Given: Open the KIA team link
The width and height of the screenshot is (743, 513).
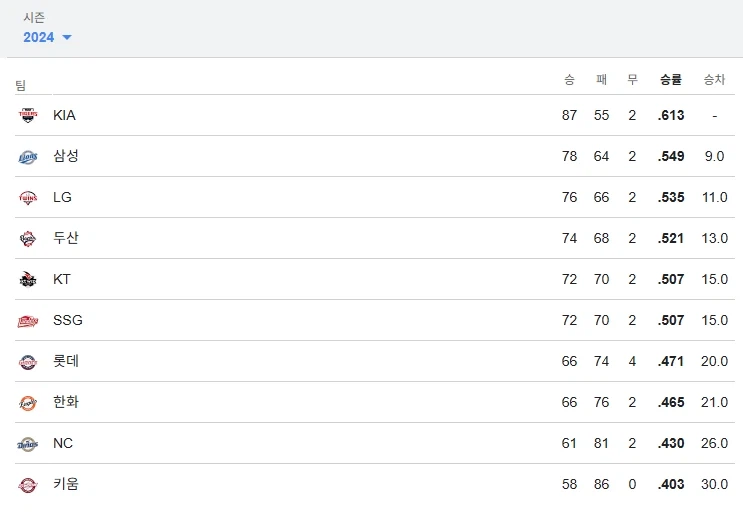Looking at the screenshot, I should 64,115.
